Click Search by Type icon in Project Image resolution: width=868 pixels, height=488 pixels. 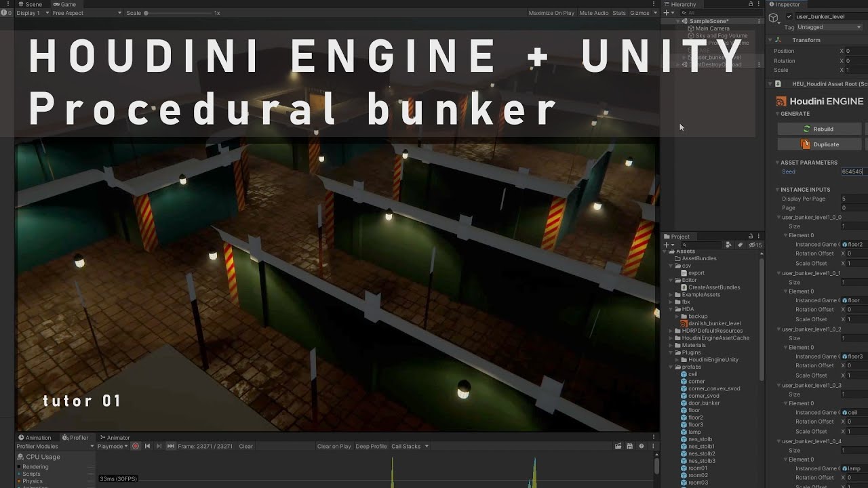(x=728, y=245)
